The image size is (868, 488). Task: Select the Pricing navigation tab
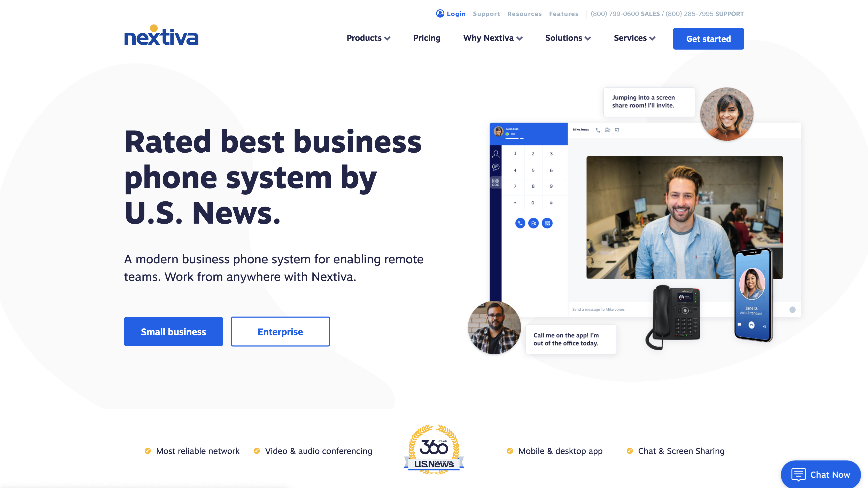pos(427,37)
